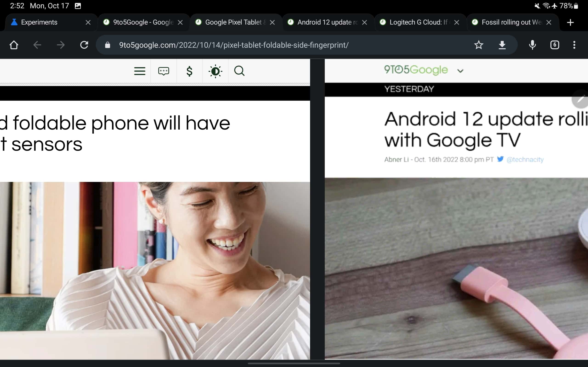Open Chrome's three-dot overflow menu

pos(574,45)
